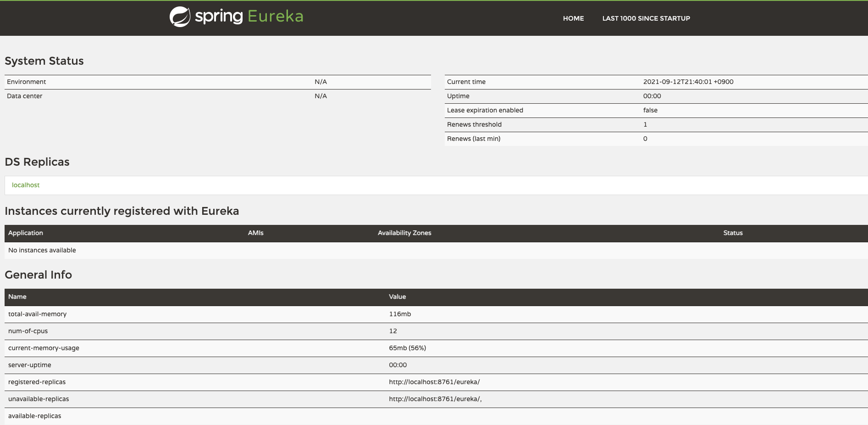Screen dimensions: 868x425
Task: Click the Renews threshold label
Action: (474, 124)
